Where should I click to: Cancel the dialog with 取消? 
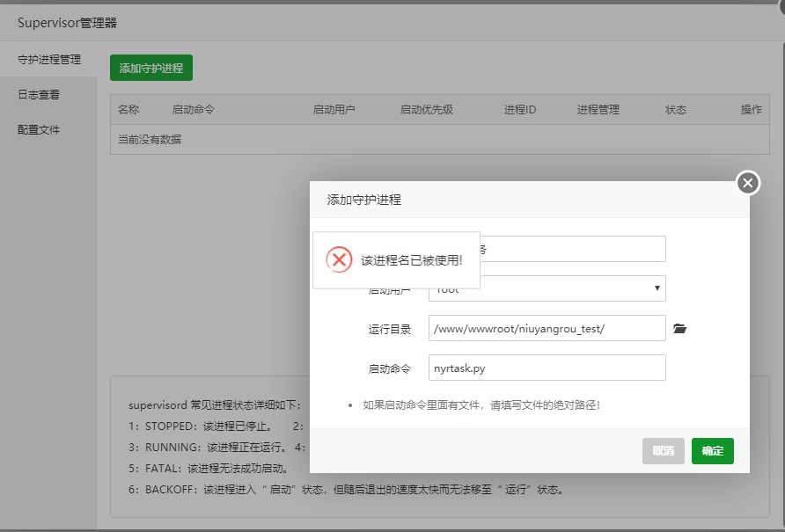pyautogui.click(x=664, y=451)
